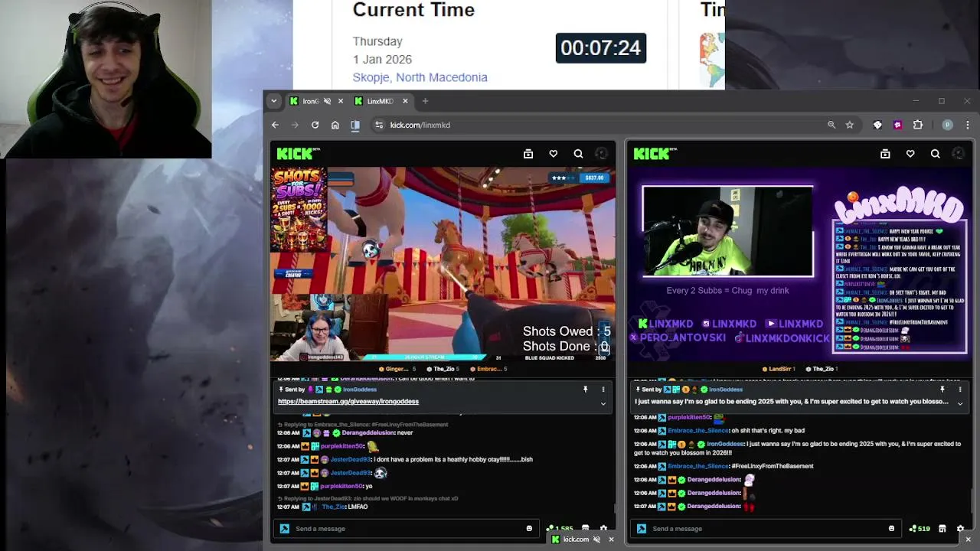This screenshot has height=551, width=980.
Task: Open search in left Kick pane
Action: click(578, 154)
